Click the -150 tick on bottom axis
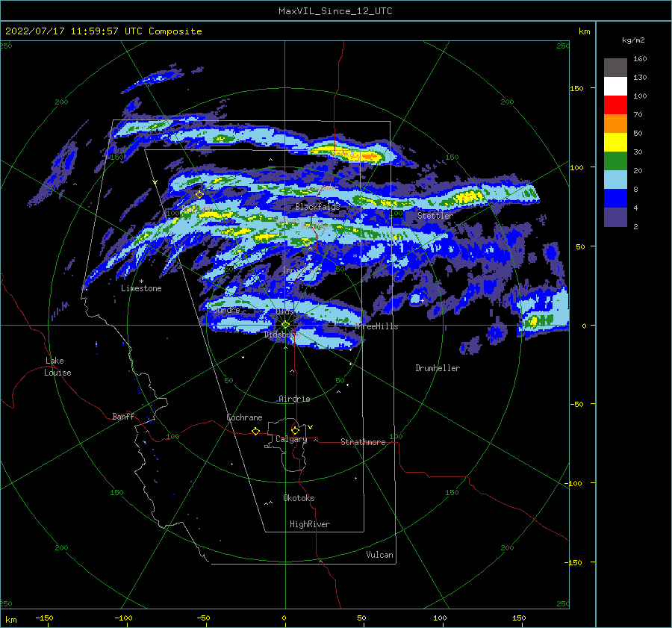The width and height of the screenshot is (672, 628). [44, 618]
